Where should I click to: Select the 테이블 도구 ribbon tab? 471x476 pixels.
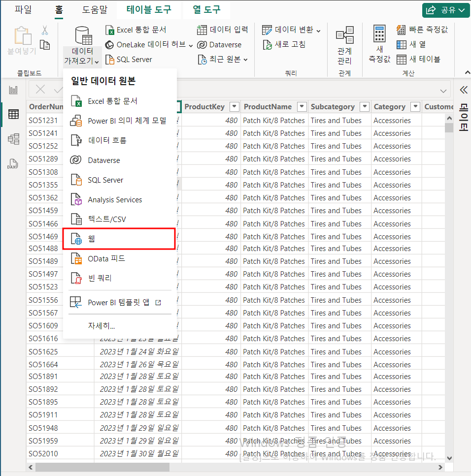click(x=149, y=10)
